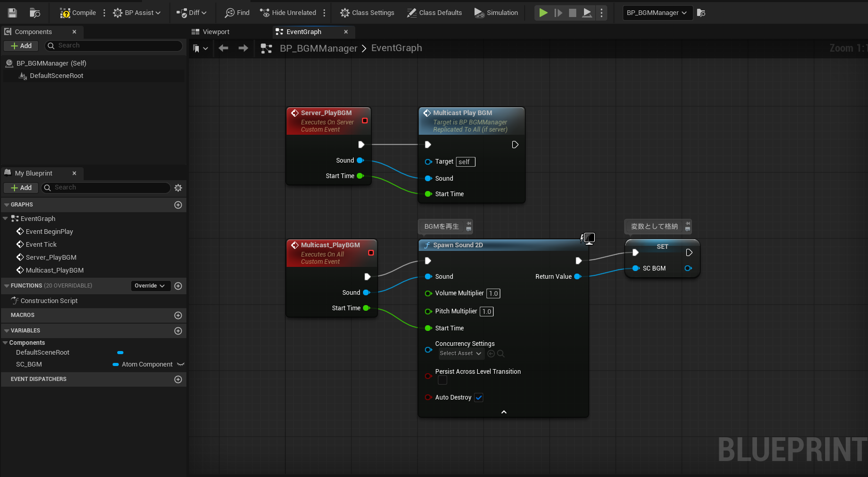Screen dimensions: 868x477
Task: Collapse the EventGraph tree node
Action: coord(5,219)
